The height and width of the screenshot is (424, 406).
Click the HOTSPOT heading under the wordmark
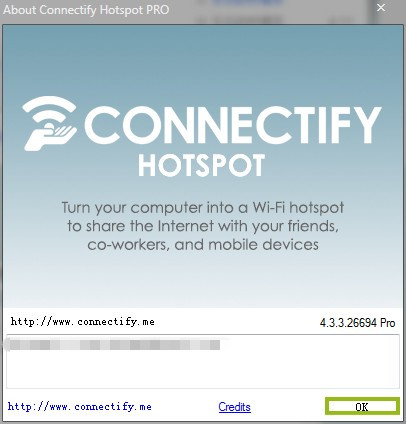pyautogui.click(x=202, y=165)
